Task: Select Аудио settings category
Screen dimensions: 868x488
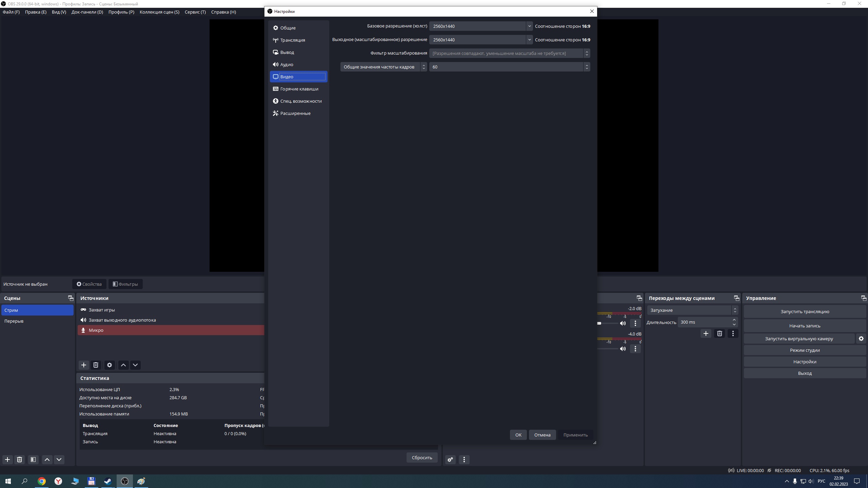Action: 287,64
